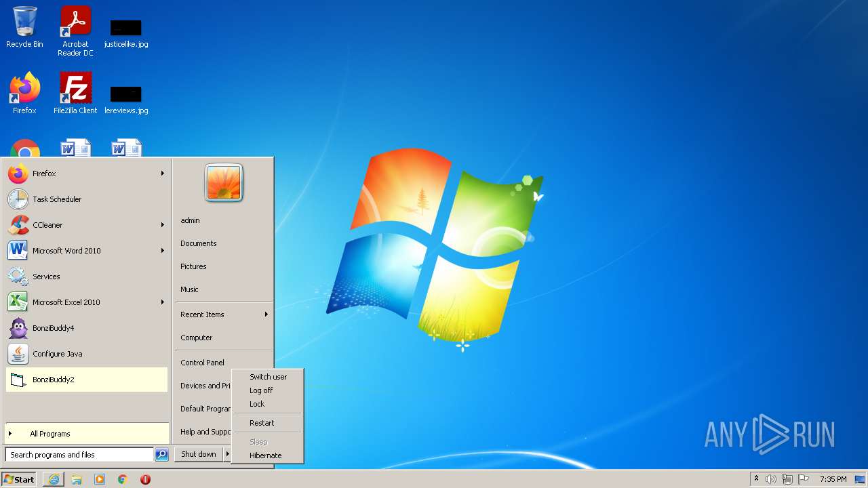Image resolution: width=868 pixels, height=488 pixels.
Task: Open All Programs list
Action: click(87, 434)
